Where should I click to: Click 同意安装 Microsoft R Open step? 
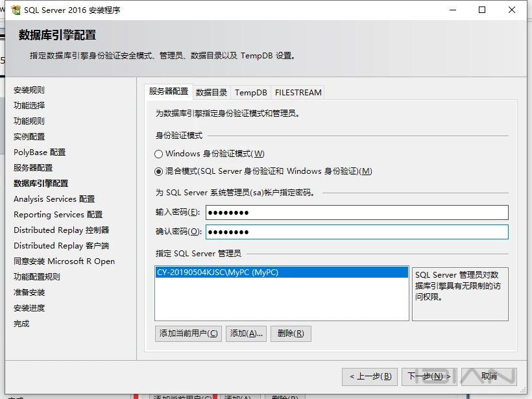[x=64, y=261]
